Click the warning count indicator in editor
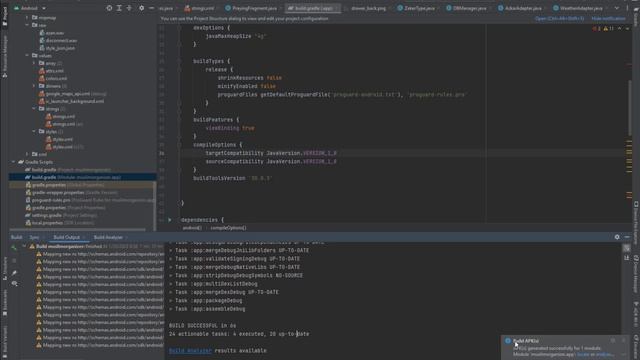The width and height of the screenshot is (640, 360). point(609,29)
